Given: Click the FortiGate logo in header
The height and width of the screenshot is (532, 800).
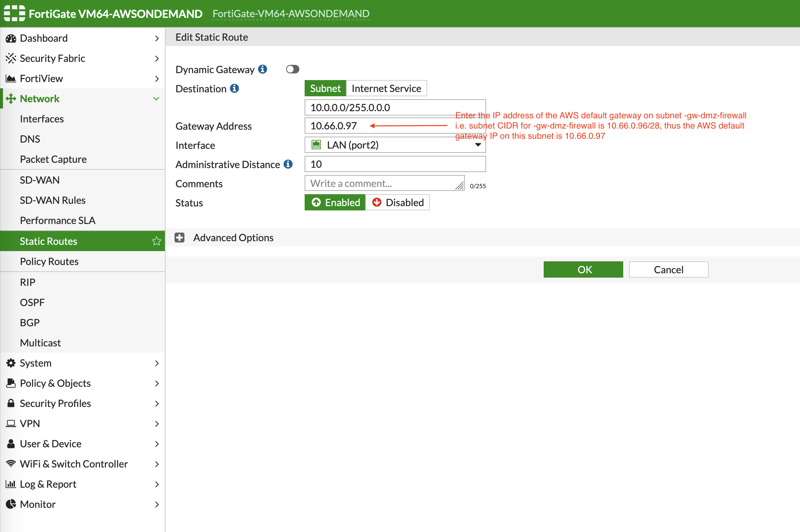Looking at the screenshot, I should 14,14.
